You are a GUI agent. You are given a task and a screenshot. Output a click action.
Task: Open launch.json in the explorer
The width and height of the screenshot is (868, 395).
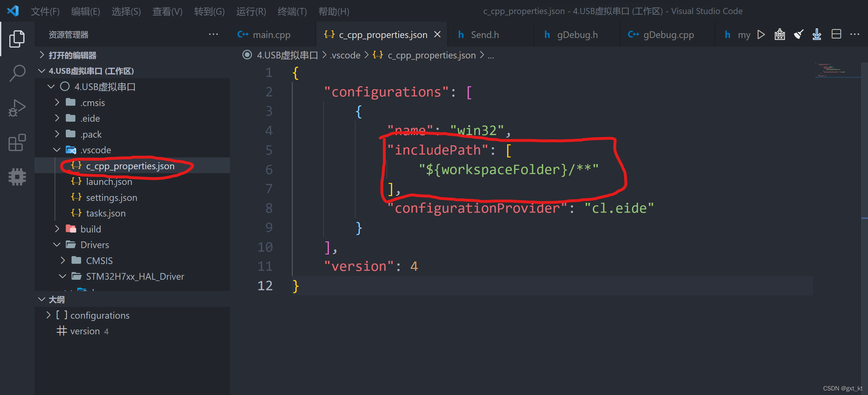(x=109, y=182)
